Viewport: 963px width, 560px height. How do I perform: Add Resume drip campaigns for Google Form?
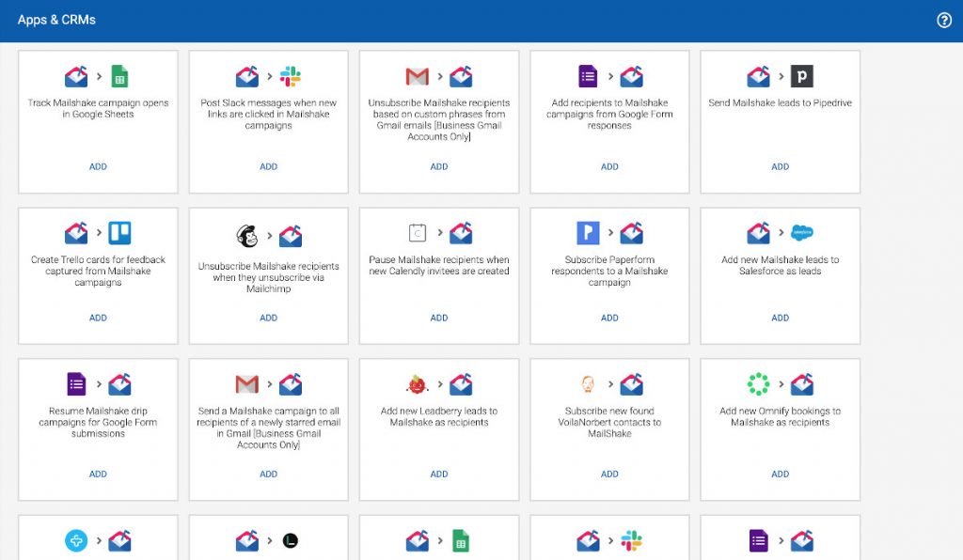98,474
